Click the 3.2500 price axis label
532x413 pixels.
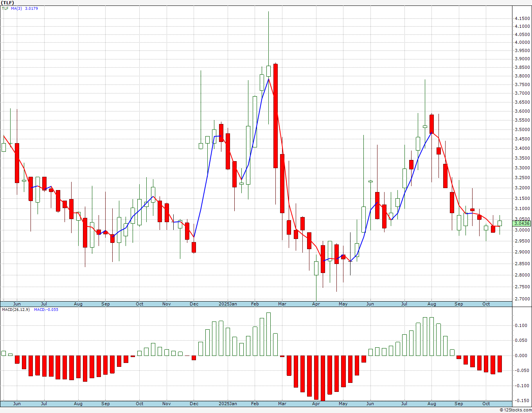point(523,178)
